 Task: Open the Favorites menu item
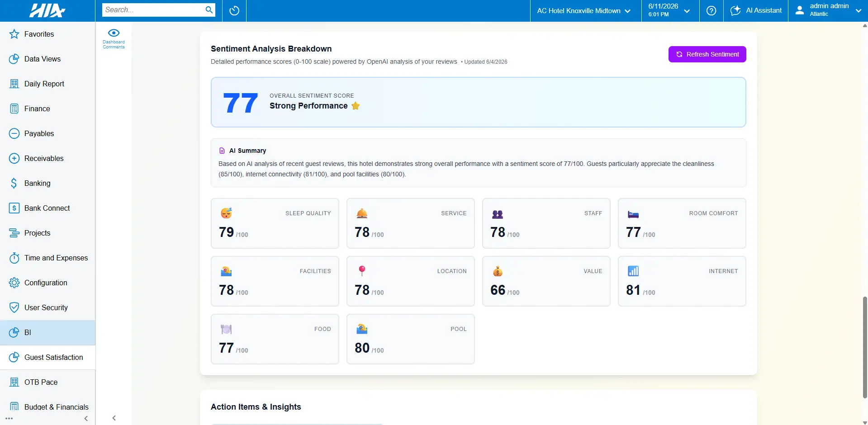click(x=47, y=34)
